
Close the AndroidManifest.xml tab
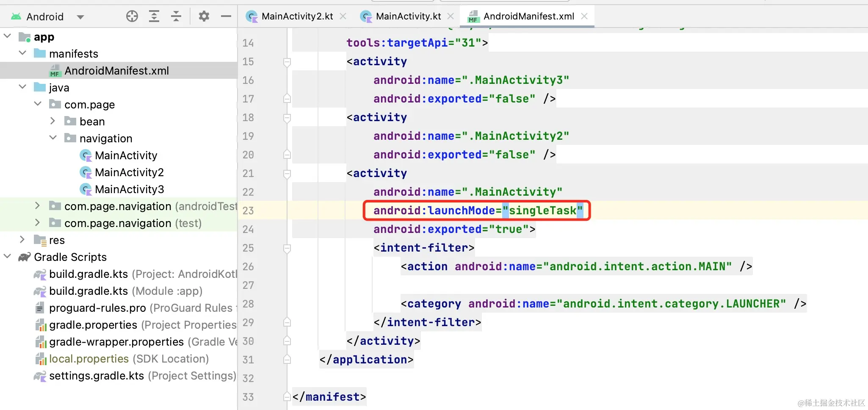584,16
